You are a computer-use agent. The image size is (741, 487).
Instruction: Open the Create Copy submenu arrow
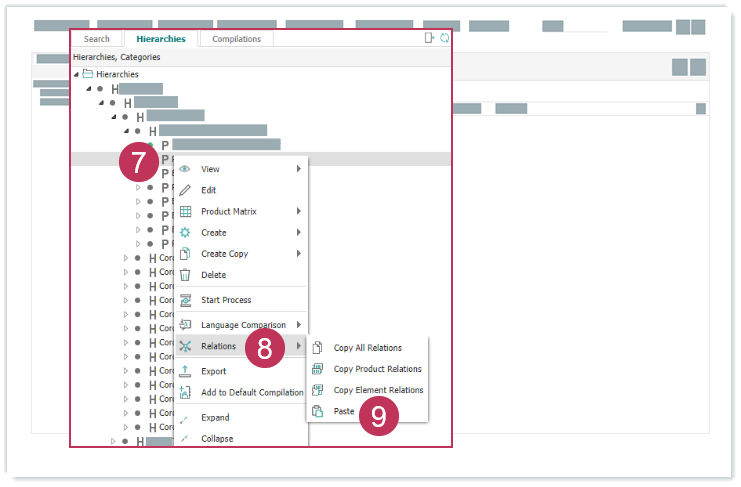(x=298, y=254)
